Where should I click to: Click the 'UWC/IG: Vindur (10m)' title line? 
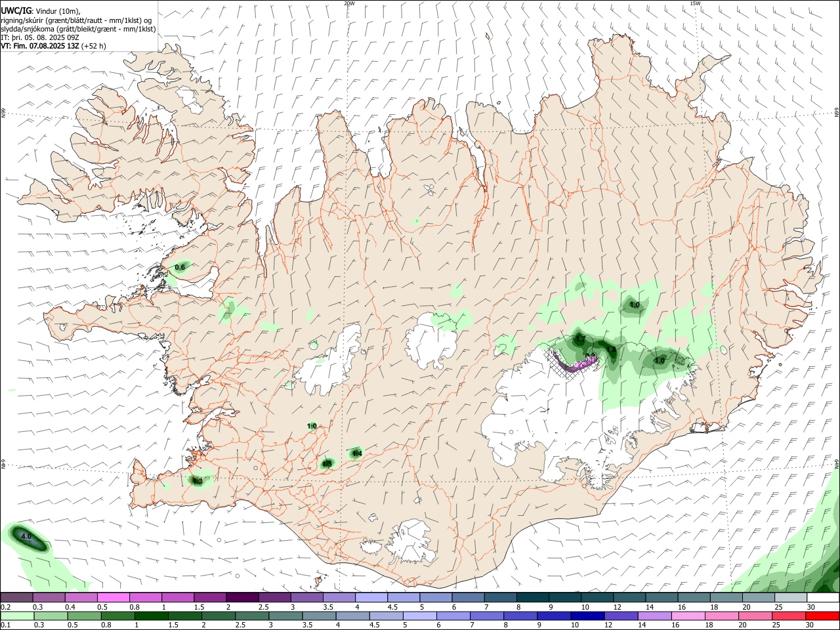(41, 11)
